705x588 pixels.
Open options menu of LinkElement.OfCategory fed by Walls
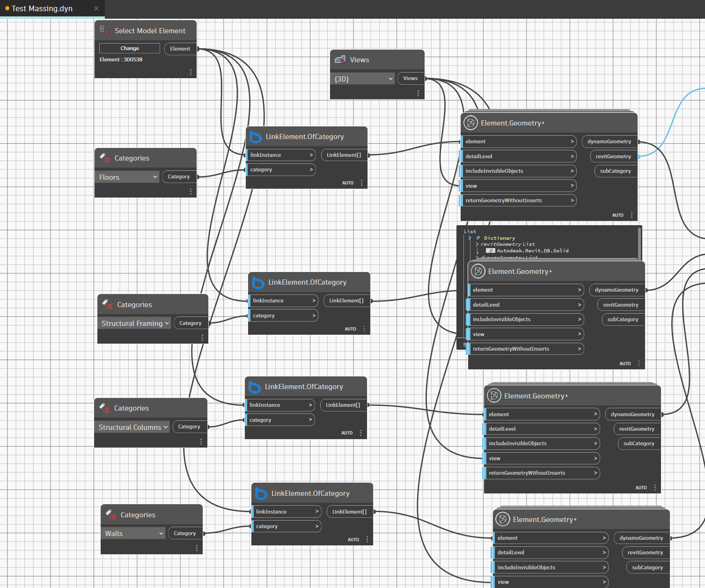tap(367, 540)
